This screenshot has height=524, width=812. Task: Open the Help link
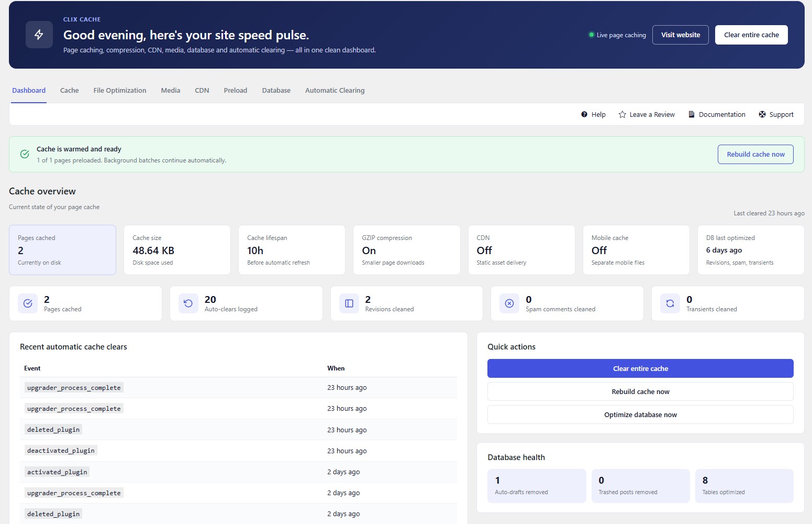(x=593, y=114)
